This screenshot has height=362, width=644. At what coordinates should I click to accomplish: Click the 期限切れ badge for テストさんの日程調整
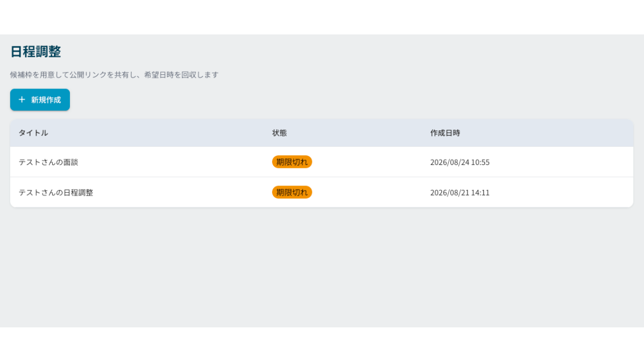(x=292, y=192)
